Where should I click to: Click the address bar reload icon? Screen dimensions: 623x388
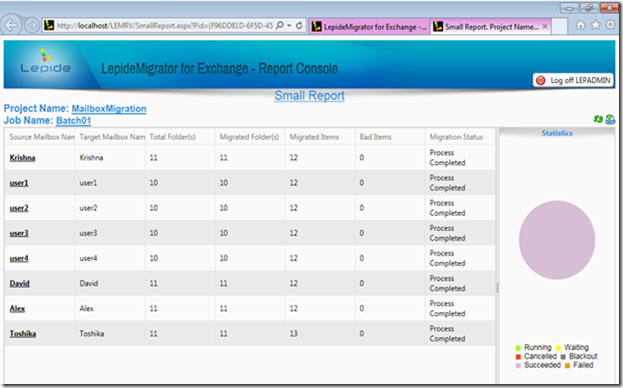pyautogui.click(x=300, y=25)
